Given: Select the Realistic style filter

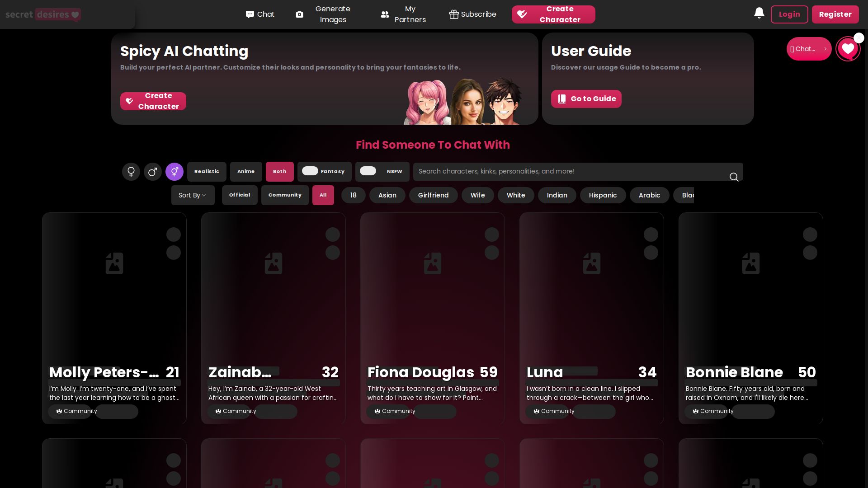Looking at the screenshot, I should click(207, 172).
